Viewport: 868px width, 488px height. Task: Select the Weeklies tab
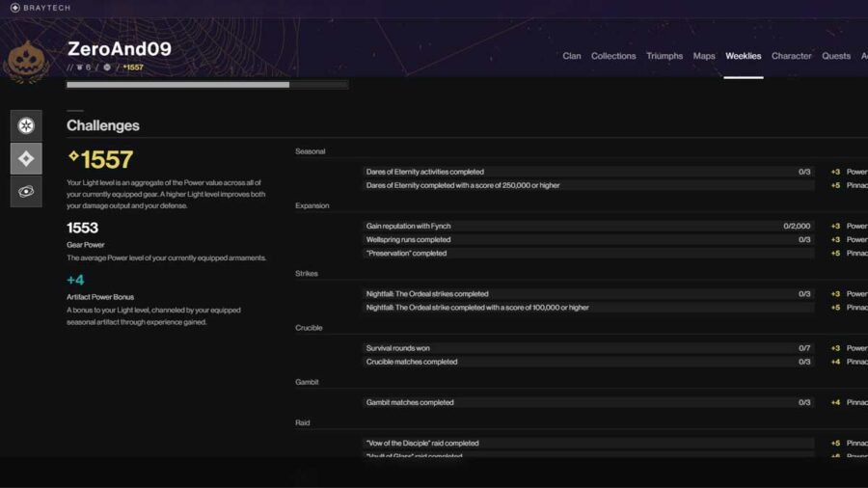pos(743,56)
